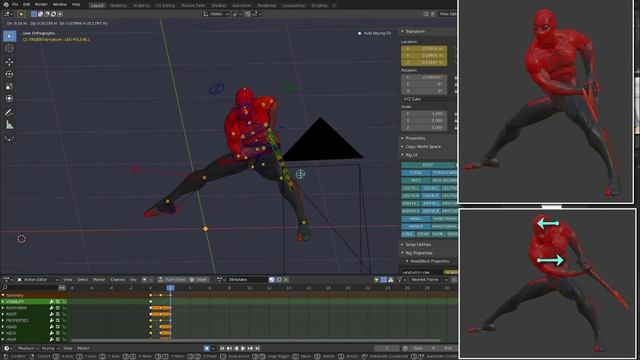
Task: Click the dope sheet horizontal scrollbar
Action: [255, 340]
